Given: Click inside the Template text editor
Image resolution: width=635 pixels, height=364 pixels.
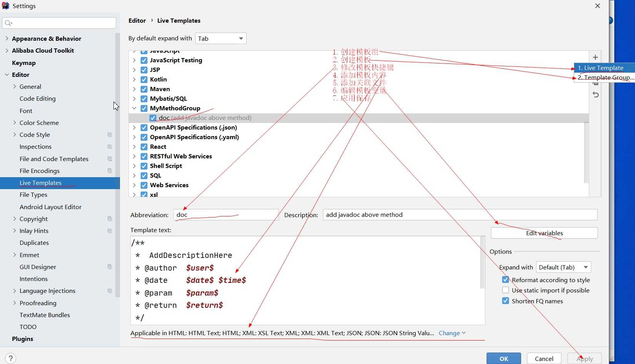Looking at the screenshot, I should pos(306,281).
